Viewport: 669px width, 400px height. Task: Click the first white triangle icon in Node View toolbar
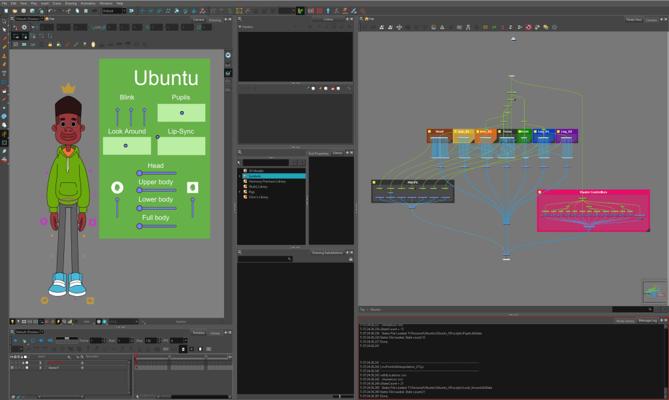[381, 27]
